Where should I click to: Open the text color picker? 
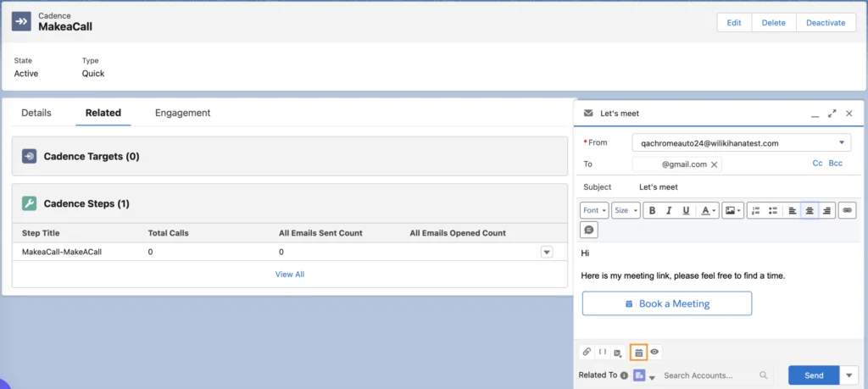[x=708, y=210]
